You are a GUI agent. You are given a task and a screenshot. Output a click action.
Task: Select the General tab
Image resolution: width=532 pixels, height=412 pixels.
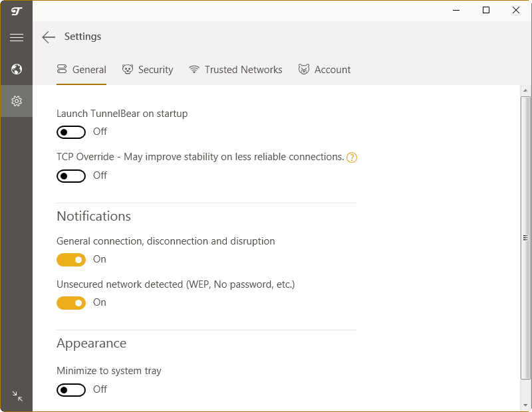coord(81,70)
